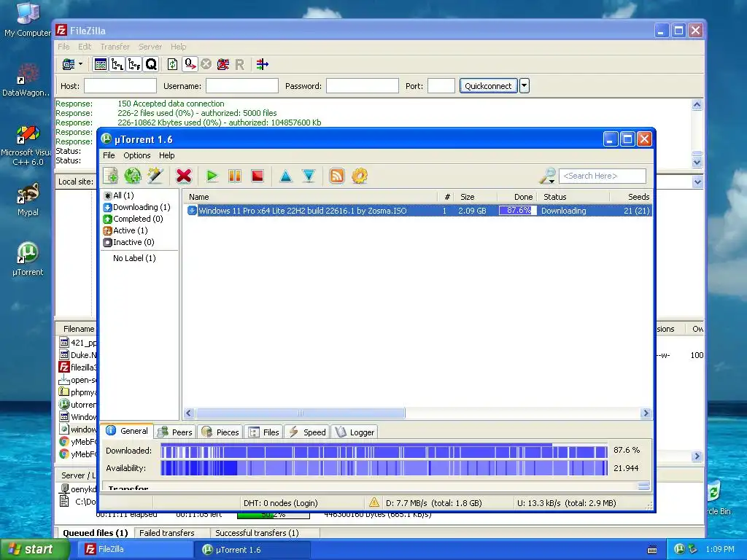
Task: Select the Downloading (1) category
Action: point(136,207)
